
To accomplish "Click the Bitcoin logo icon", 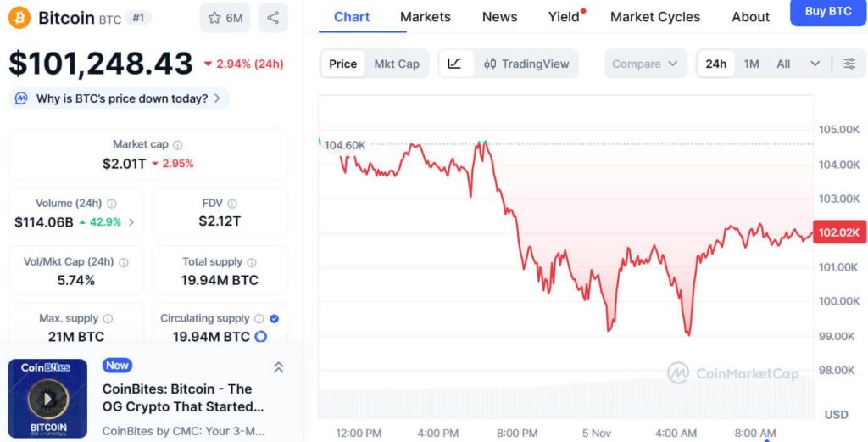I will tap(19, 18).
